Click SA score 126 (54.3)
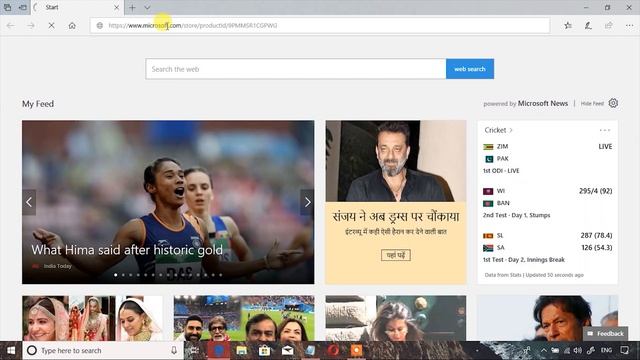This screenshot has height=360, width=640. point(597,248)
